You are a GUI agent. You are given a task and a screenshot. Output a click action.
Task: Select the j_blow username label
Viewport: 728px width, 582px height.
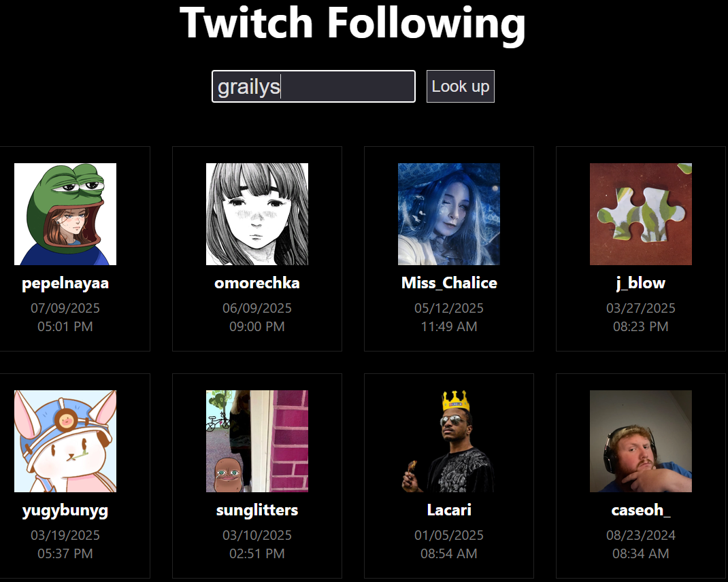point(641,283)
